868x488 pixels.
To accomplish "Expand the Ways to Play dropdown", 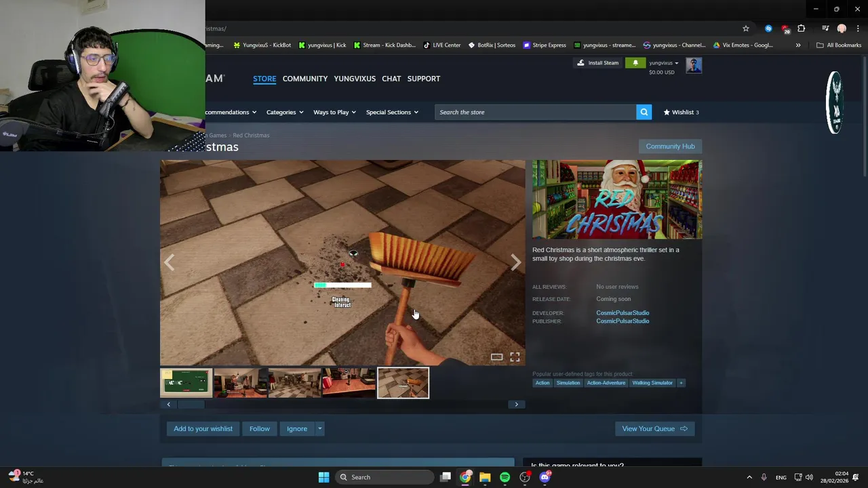I will point(334,113).
